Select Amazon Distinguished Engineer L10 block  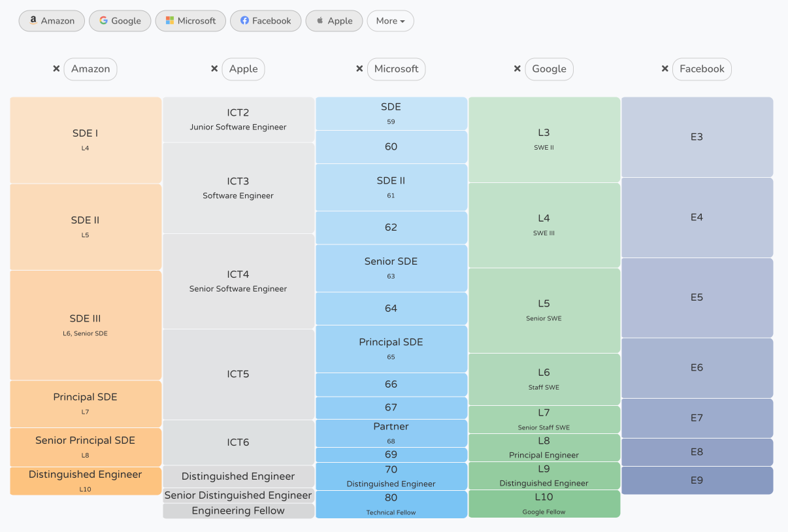point(86,481)
